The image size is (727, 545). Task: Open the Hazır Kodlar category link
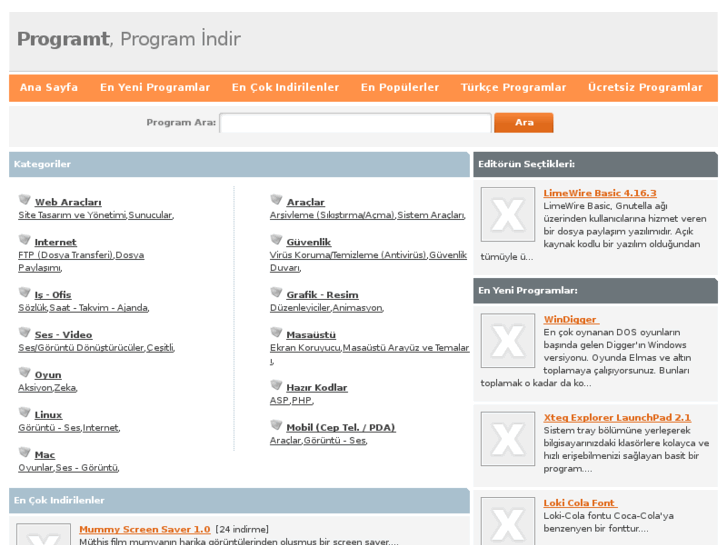[x=317, y=388]
